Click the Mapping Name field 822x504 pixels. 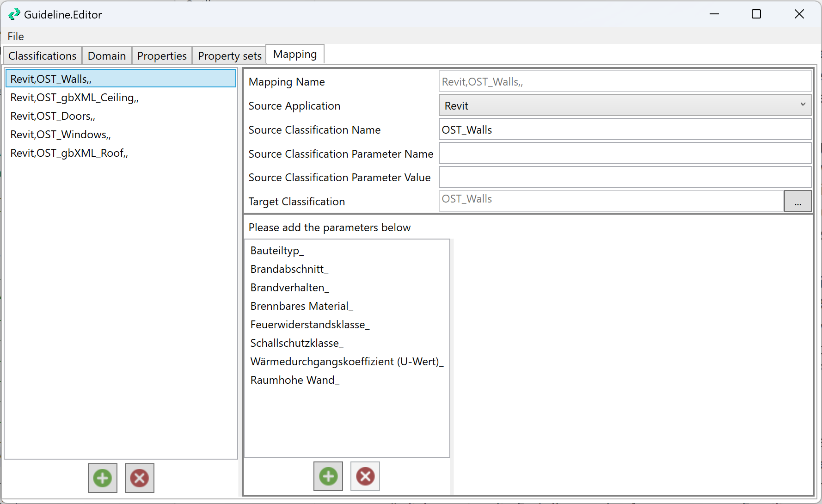[x=625, y=81]
